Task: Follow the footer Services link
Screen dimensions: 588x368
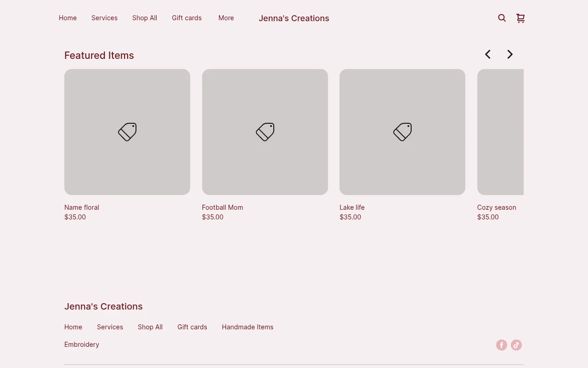Action: 110,327
